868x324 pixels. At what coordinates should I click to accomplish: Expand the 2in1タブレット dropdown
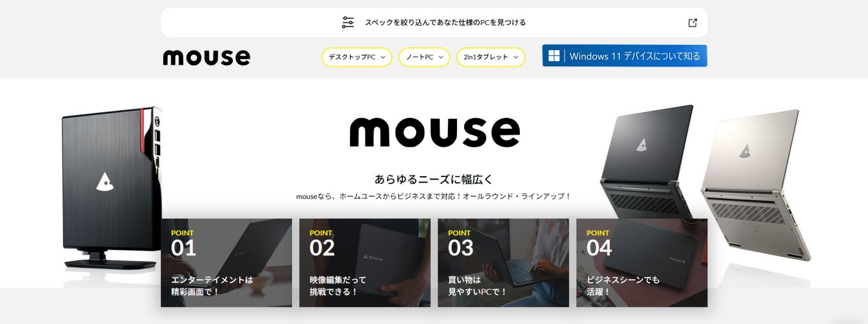coord(491,57)
